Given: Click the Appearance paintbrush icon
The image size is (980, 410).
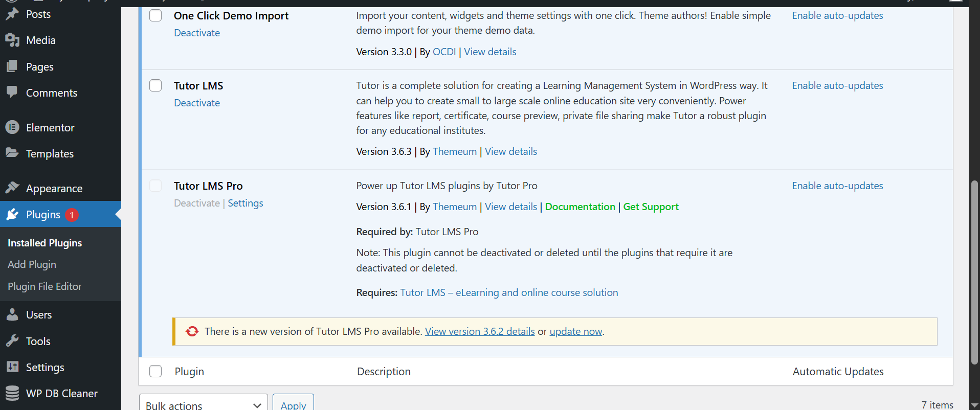Looking at the screenshot, I should tap(12, 188).
